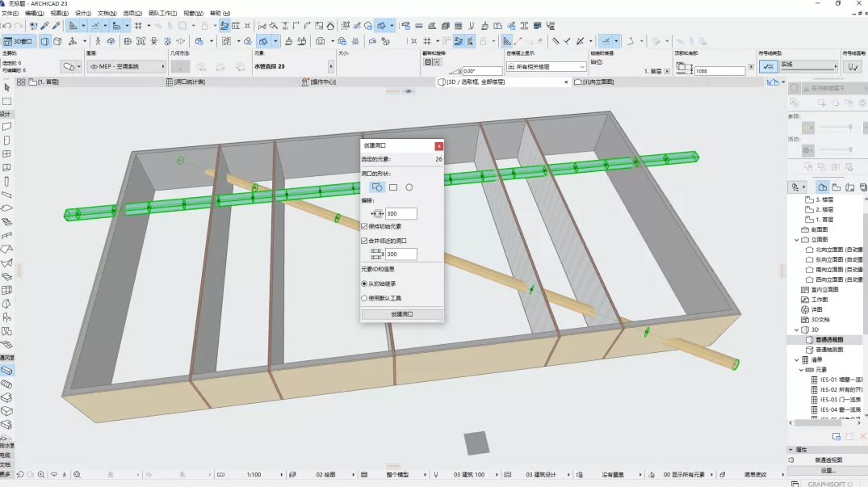Select the rectangle opening shape icon
The image size is (868, 487).
(393, 187)
